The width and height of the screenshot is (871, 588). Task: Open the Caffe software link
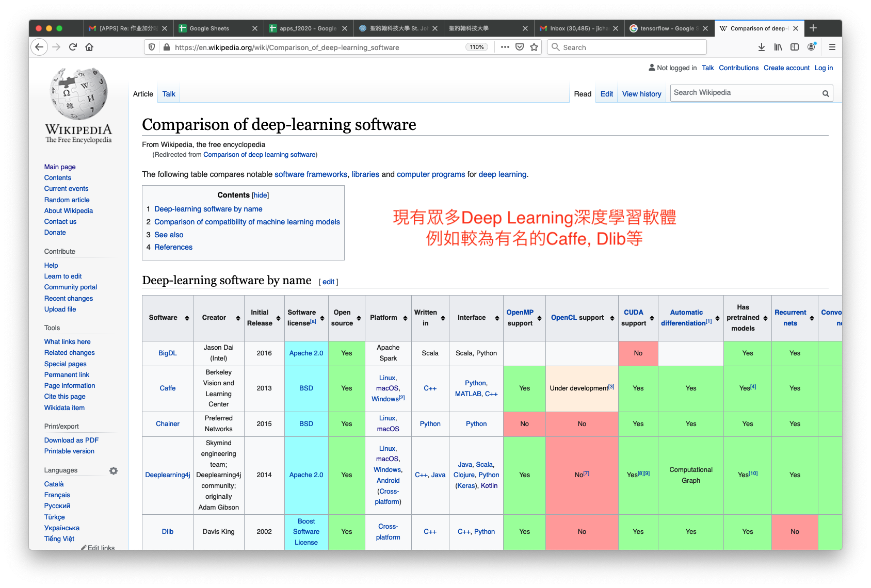(168, 388)
